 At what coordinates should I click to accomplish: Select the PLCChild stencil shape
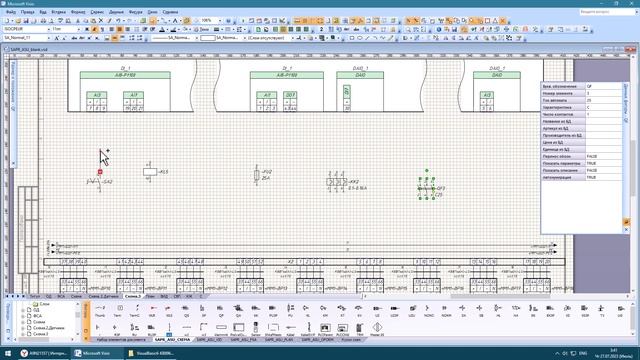pos(342,329)
